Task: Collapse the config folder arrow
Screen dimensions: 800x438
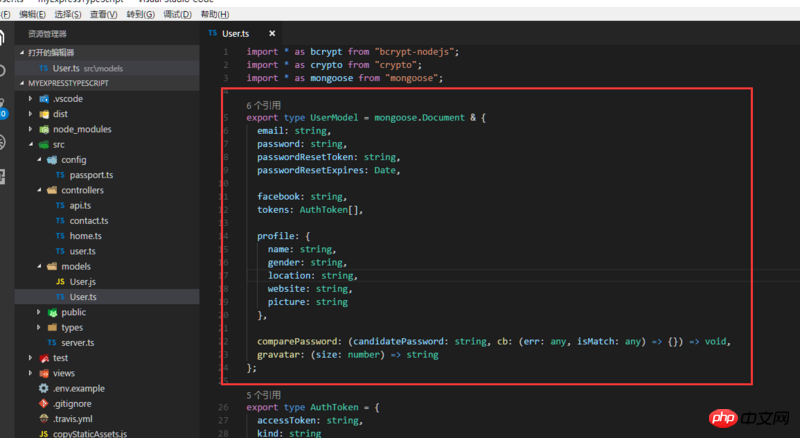Action: pos(39,160)
